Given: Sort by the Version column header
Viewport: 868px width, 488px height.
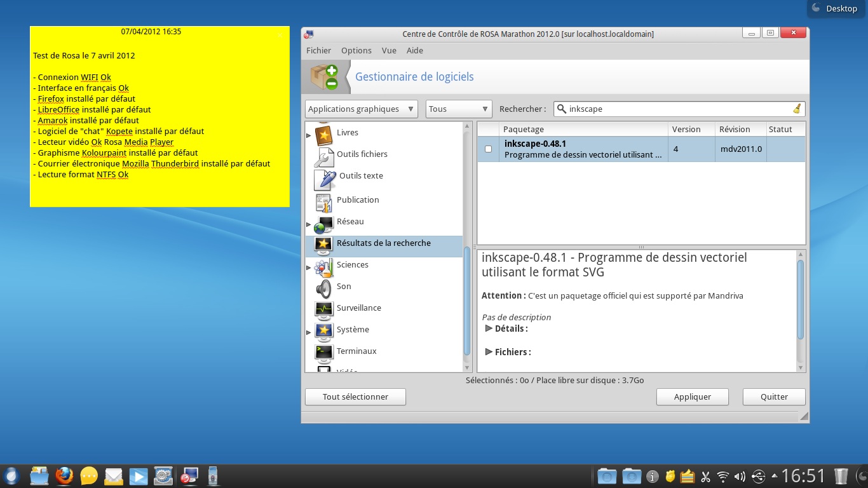Looking at the screenshot, I should pos(691,129).
